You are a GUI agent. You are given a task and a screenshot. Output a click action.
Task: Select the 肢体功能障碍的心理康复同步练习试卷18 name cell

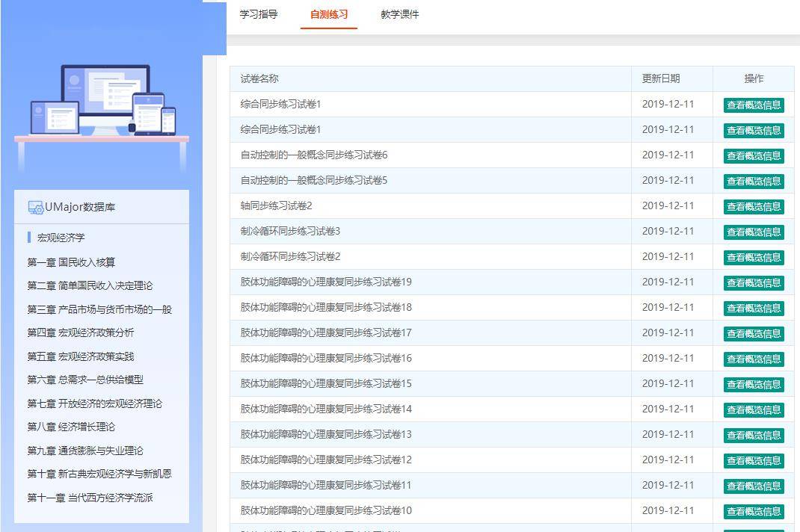[431, 308]
